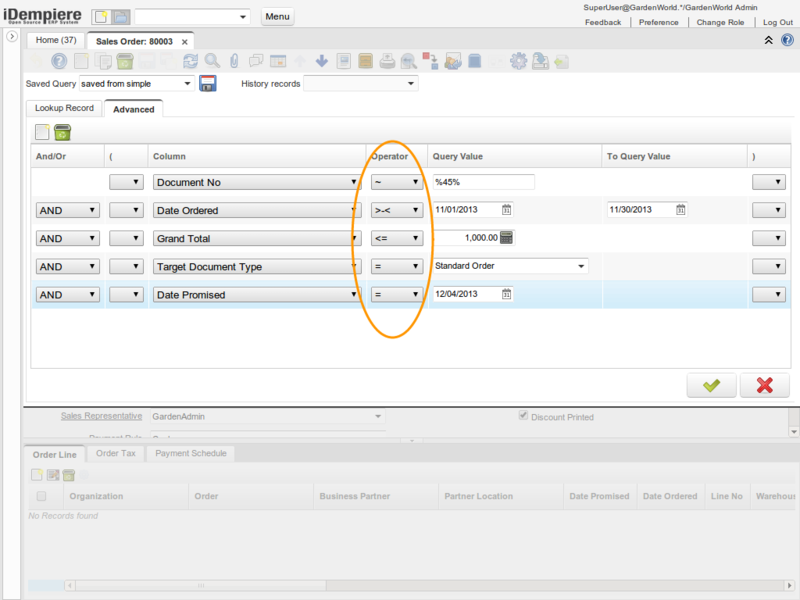The height and width of the screenshot is (600, 800).
Task: Click the Document No query value field
Action: [483, 182]
